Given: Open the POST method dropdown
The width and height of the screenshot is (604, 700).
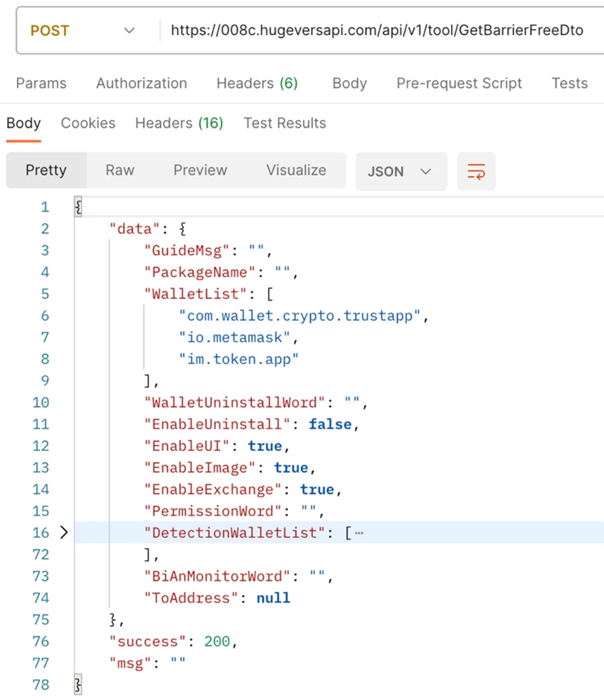Looking at the screenshot, I should 82,31.
